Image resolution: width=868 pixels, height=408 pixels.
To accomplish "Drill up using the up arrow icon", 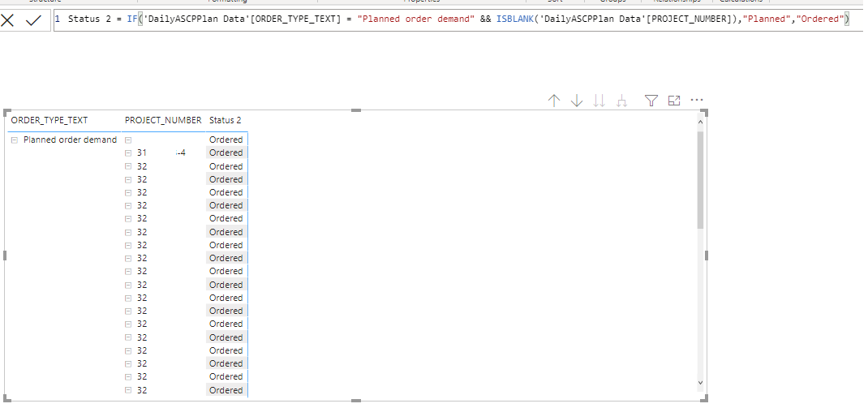I will [554, 101].
